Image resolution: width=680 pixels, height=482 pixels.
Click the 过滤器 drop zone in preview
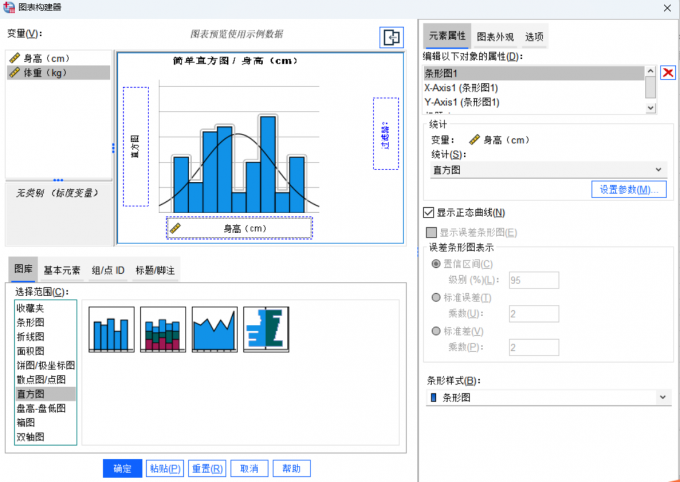point(386,134)
